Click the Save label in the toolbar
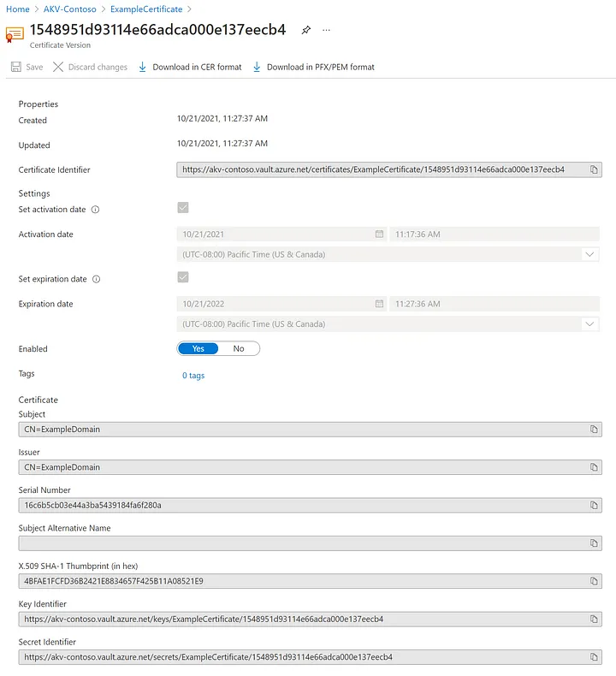The height and width of the screenshot is (676, 616). [x=34, y=67]
